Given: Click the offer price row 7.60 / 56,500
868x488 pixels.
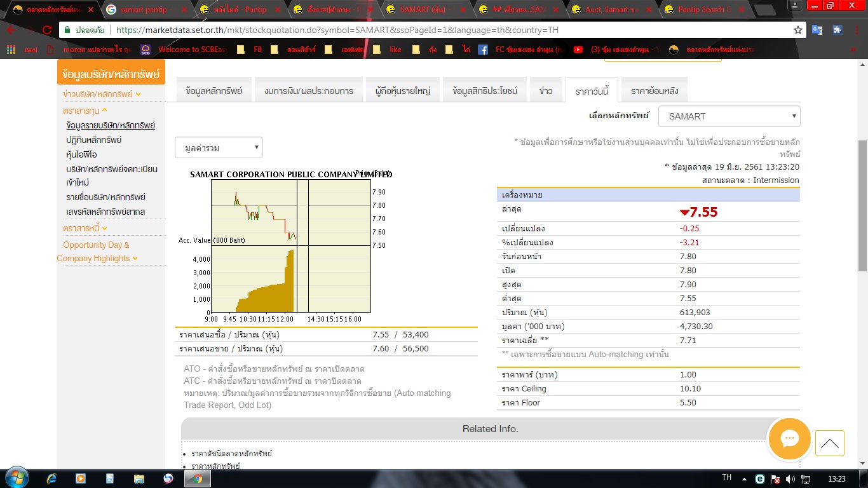Looking at the screenshot, I should pos(326,348).
